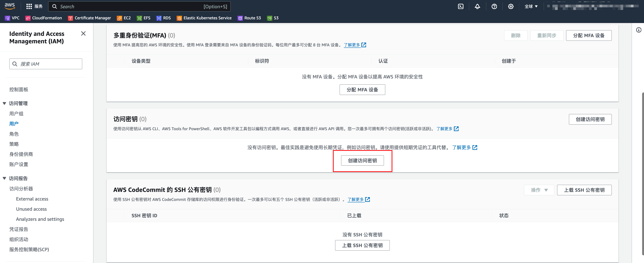The image size is (644, 263).
Task: Click the 标识符 column header
Action: tap(262, 61)
